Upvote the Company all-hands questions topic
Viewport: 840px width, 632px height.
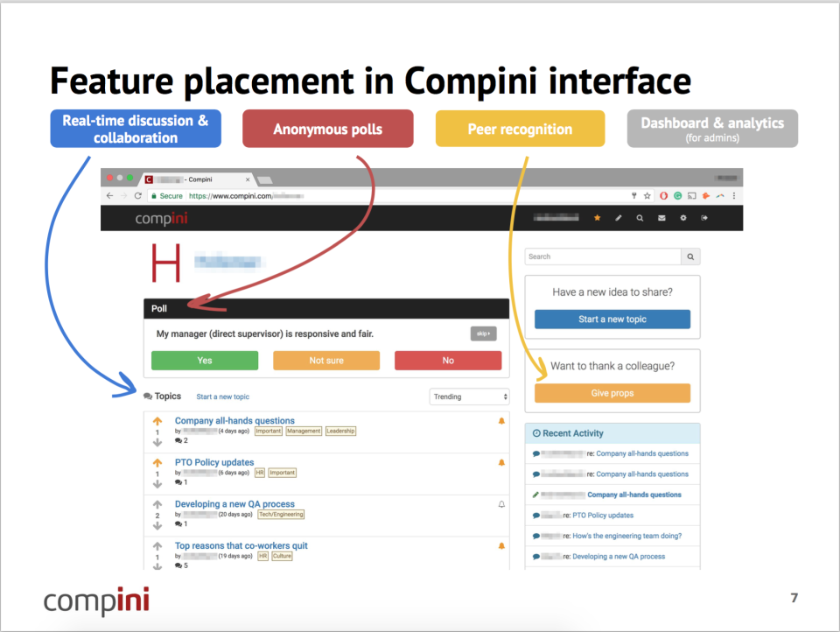click(156, 420)
